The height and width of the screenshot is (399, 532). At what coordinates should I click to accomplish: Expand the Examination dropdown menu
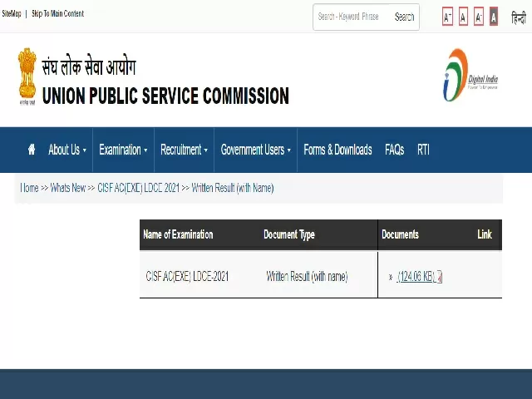123,150
